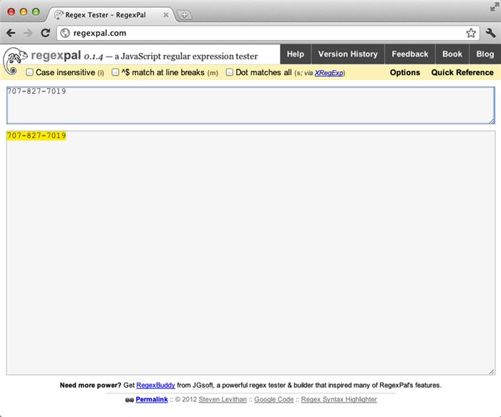Click into the regex pattern input box

(251, 105)
